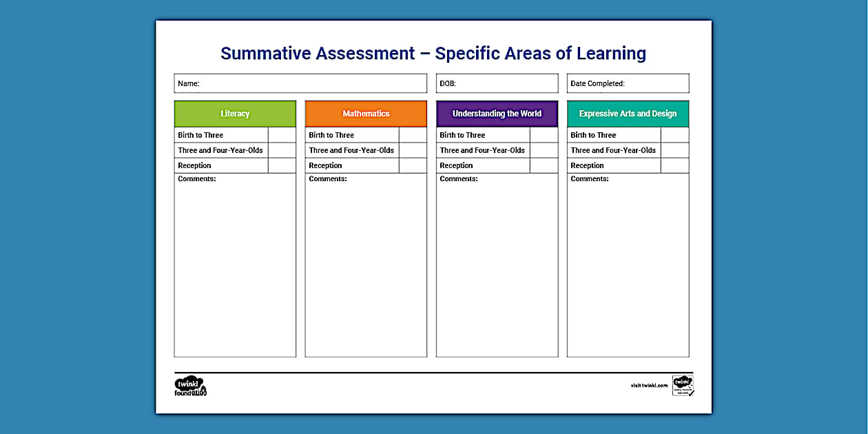Select the teal Expressive Arts and Design header
Screen dimensions: 868x434
pyautogui.click(x=628, y=114)
